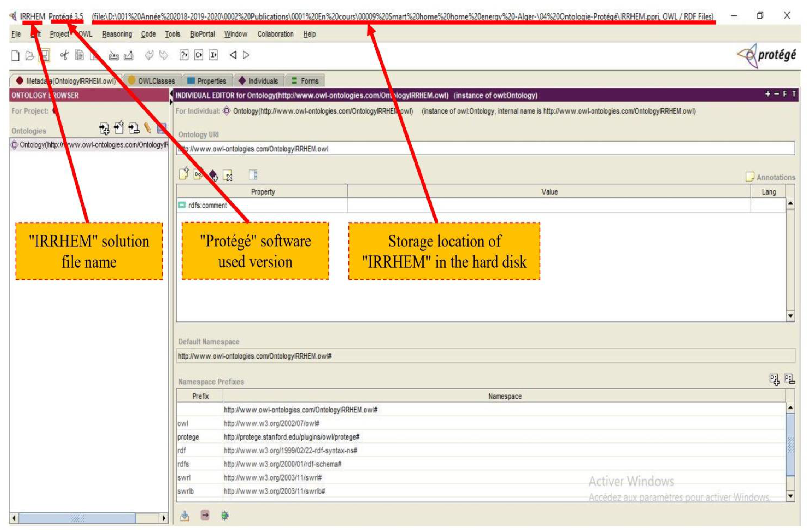Click the Cut scissors toolbar icon
The width and height of the screenshot is (807, 532).
pyautogui.click(x=64, y=55)
